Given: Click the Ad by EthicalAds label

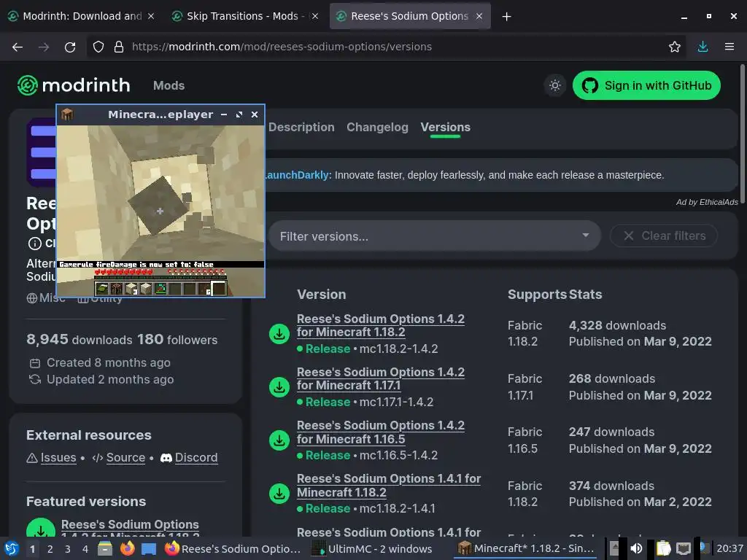Looking at the screenshot, I should (706, 202).
